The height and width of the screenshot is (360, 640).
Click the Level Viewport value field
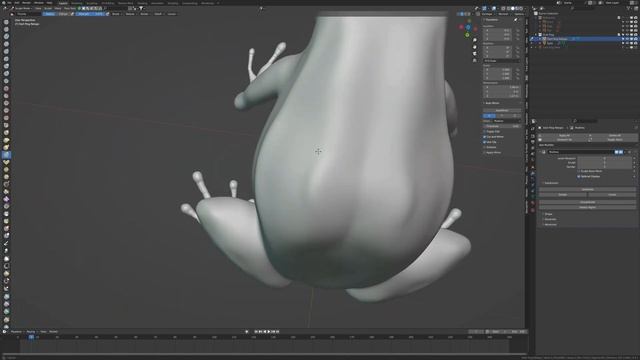coord(605,158)
